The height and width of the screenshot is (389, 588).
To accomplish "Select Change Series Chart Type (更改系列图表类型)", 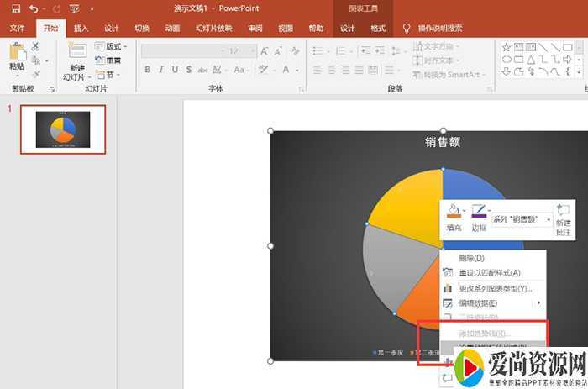I will tap(494, 288).
